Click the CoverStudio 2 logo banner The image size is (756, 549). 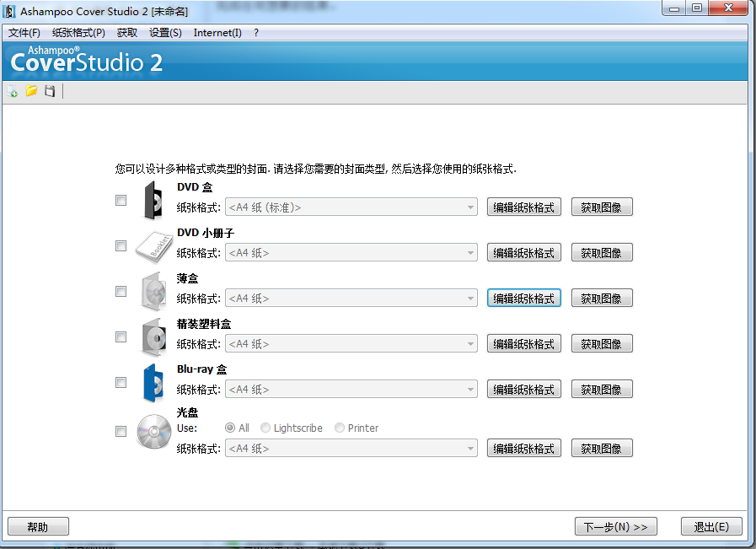tap(87, 60)
